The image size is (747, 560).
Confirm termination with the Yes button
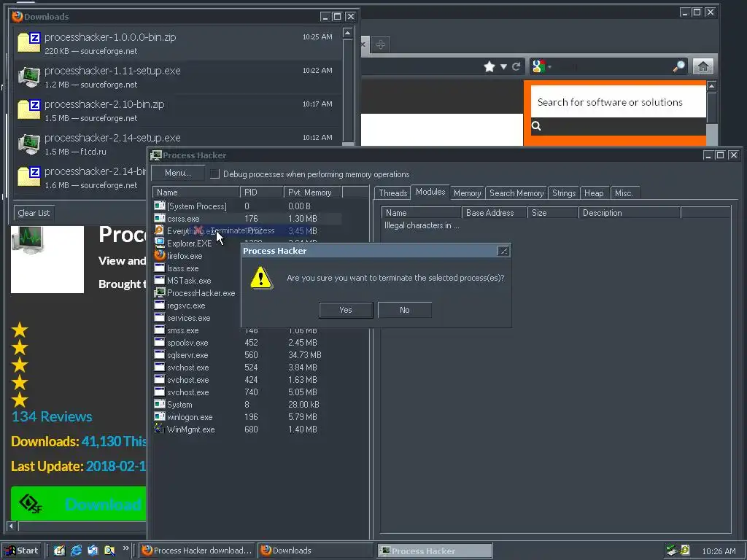[346, 310]
